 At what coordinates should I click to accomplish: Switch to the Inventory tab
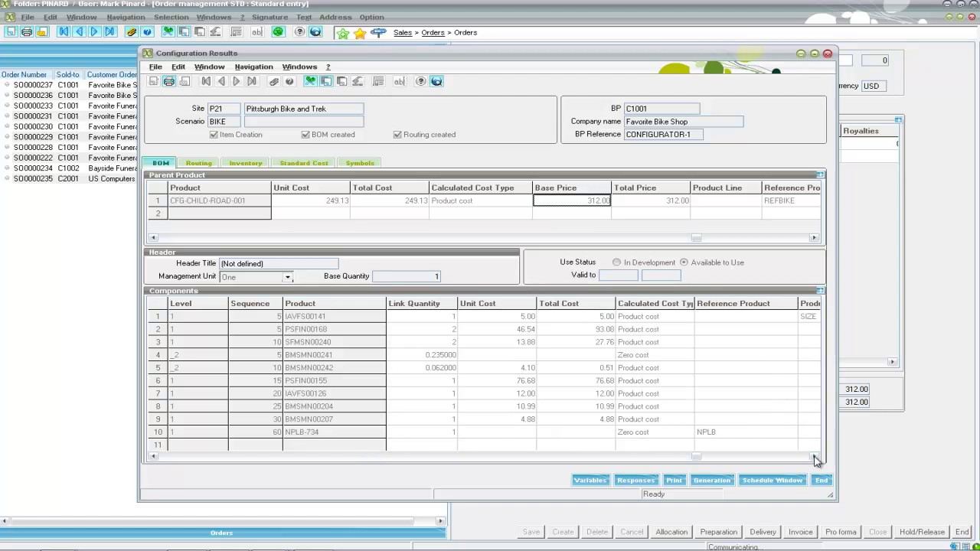click(246, 163)
